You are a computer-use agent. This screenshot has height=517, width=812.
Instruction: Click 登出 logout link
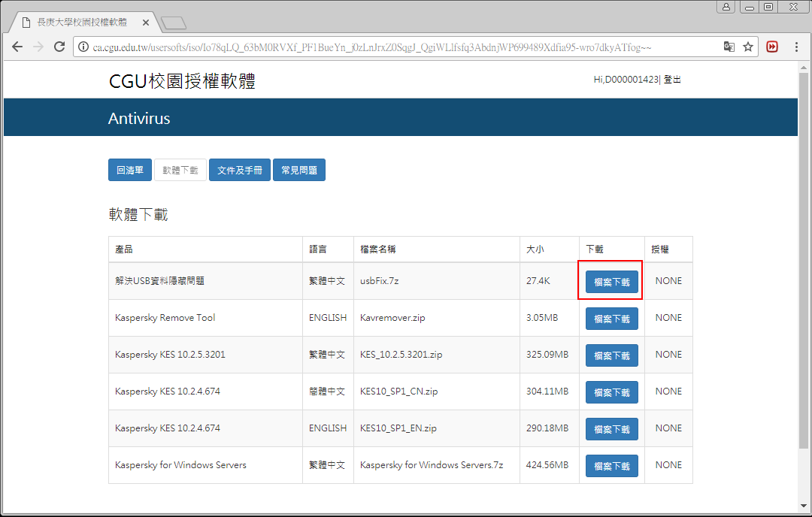[x=672, y=80]
